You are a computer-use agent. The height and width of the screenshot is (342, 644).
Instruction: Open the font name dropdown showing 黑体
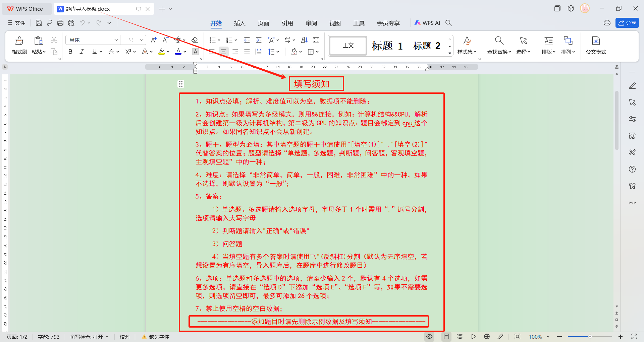(x=116, y=40)
